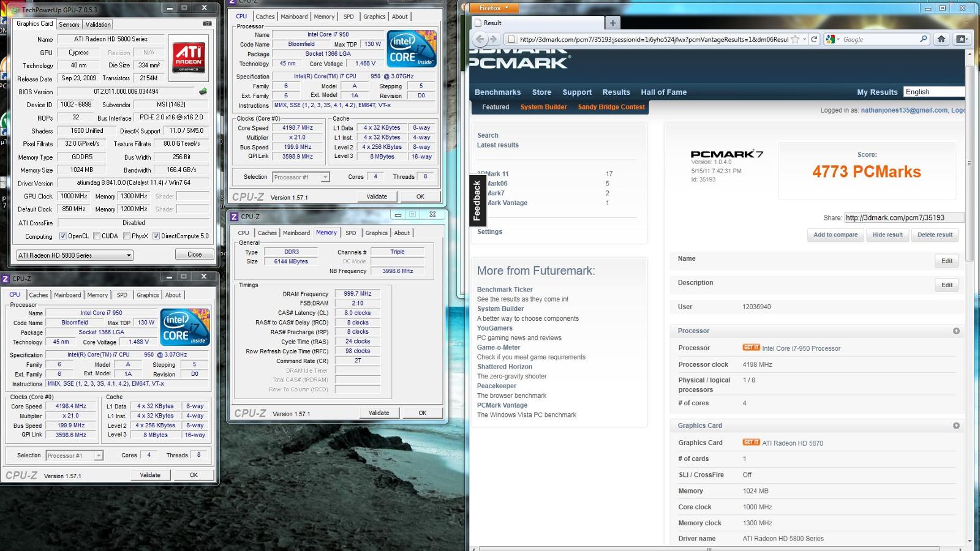Click the Google search engine icon

[831, 39]
